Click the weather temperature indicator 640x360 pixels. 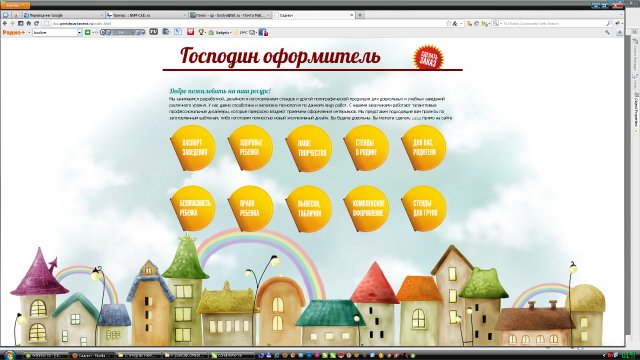click(x=241, y=32)
